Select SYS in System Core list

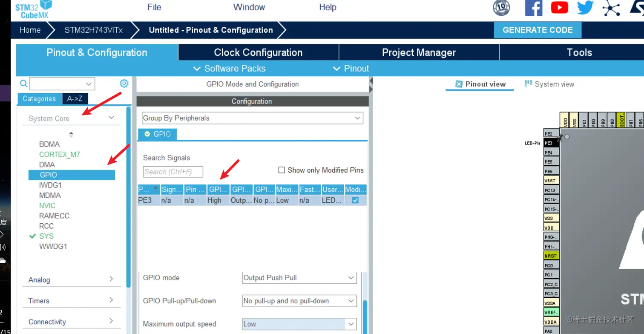point(46,236)
